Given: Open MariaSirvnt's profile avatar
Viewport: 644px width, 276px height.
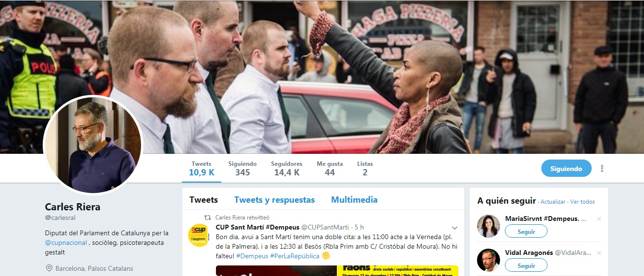Looking at the screenshot, I should [489, 226].
